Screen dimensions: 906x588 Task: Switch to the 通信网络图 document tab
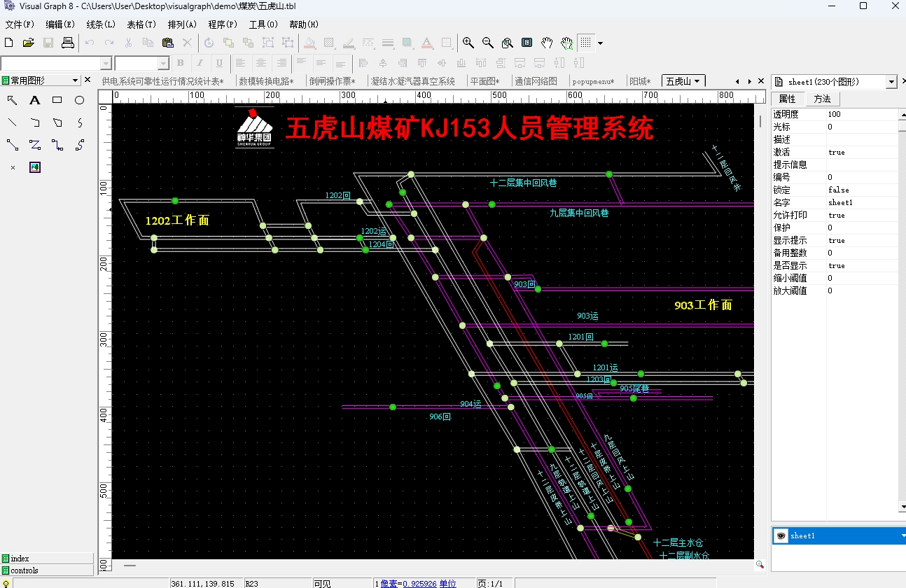(536, 81)
